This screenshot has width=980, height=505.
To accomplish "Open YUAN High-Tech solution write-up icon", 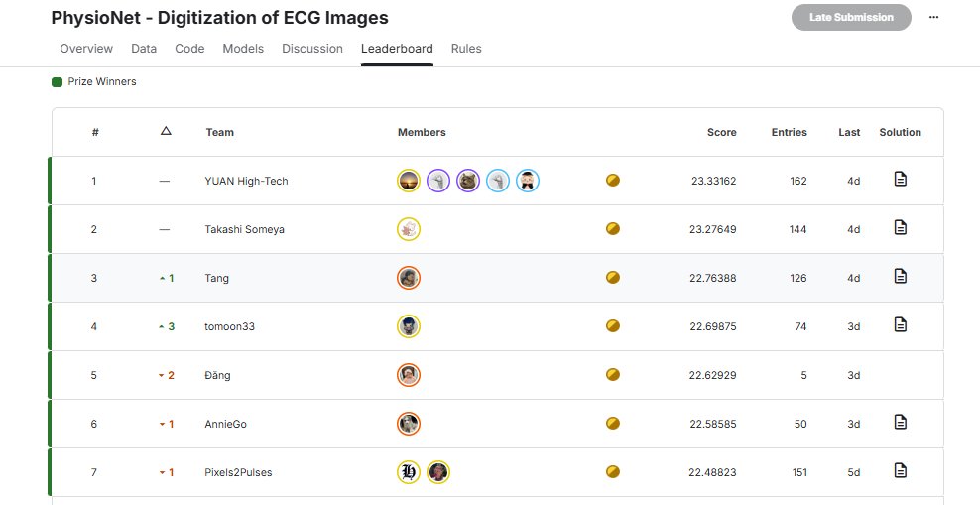I will pos(900,180).
